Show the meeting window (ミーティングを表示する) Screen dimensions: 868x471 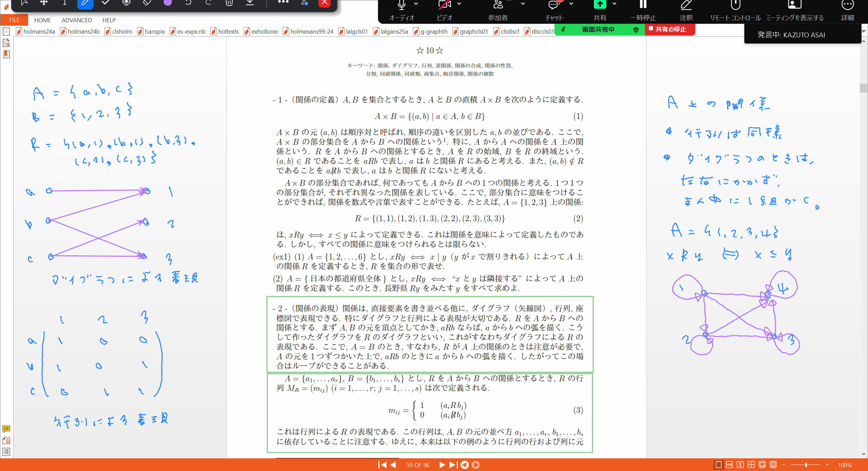click(795, 10)
